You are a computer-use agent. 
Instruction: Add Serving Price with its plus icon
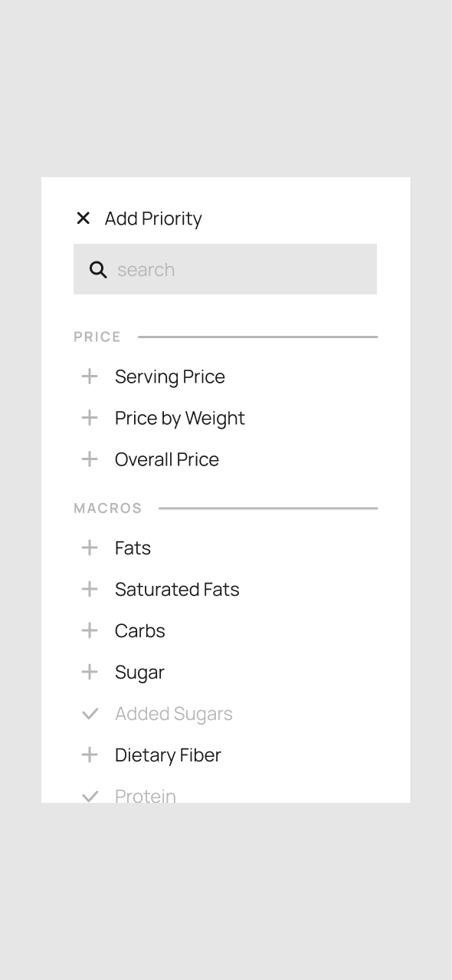tap(90, 377)
